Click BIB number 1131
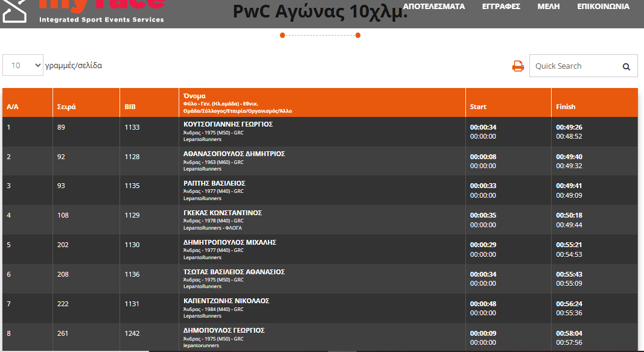 132,304
